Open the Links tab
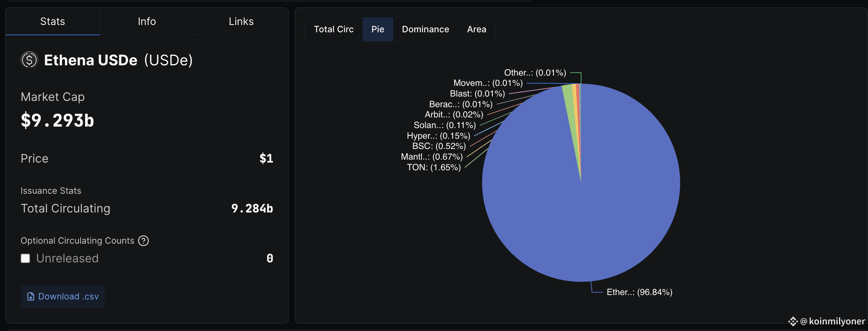 tap(241, 21)
